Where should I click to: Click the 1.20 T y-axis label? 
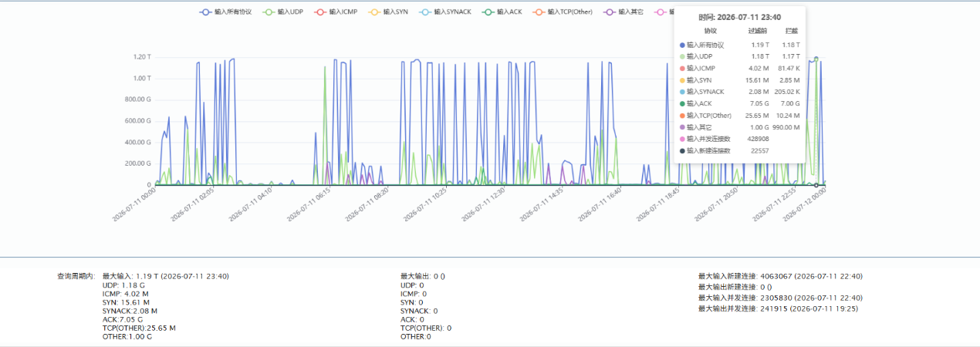point(140,57)
